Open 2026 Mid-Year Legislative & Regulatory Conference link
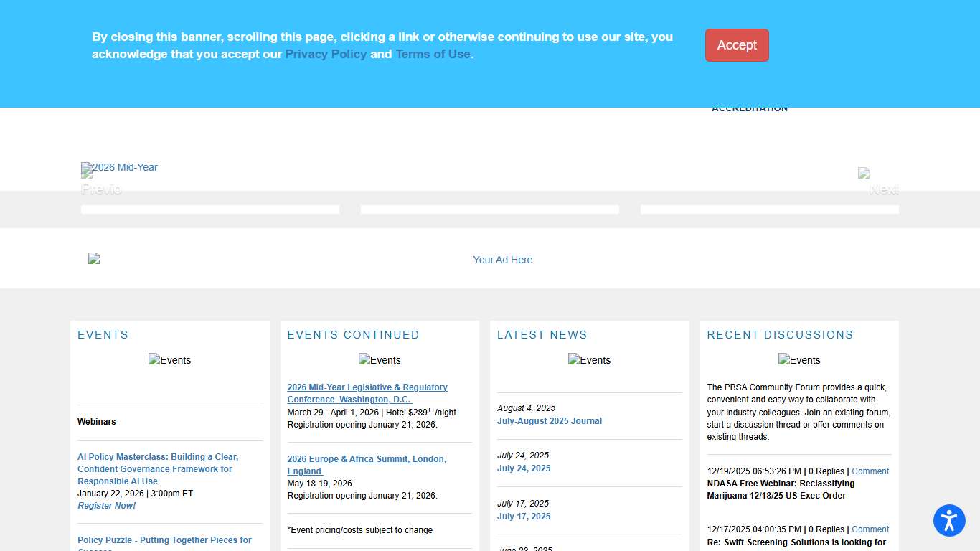Image resolution: width=980 pixels, height=551 pixels. 367,393
